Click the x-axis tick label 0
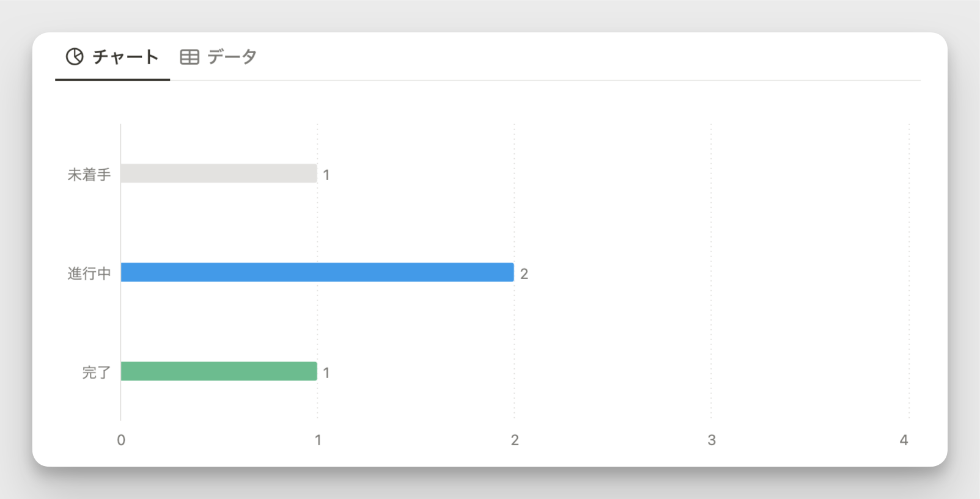 click(121, 440)
